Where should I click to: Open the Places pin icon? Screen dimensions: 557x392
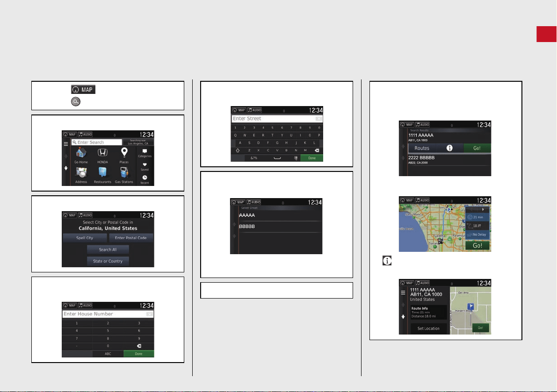(124, 153)
